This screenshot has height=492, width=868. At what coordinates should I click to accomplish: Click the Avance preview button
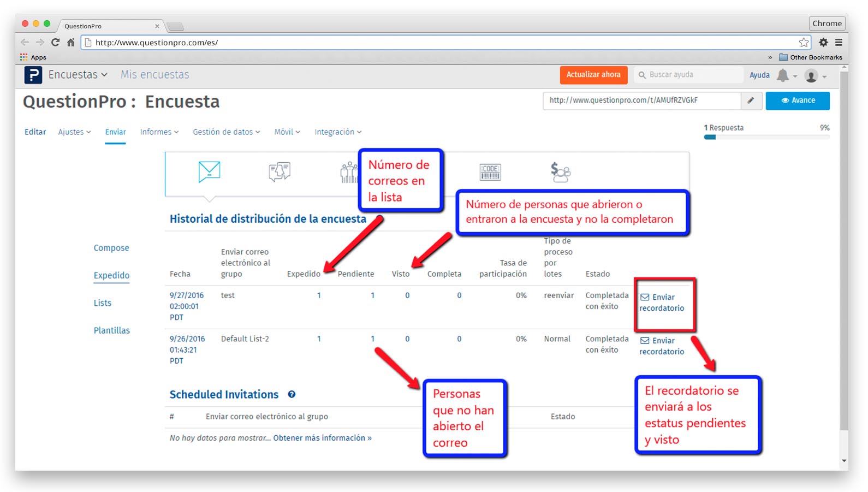[798, 100]
